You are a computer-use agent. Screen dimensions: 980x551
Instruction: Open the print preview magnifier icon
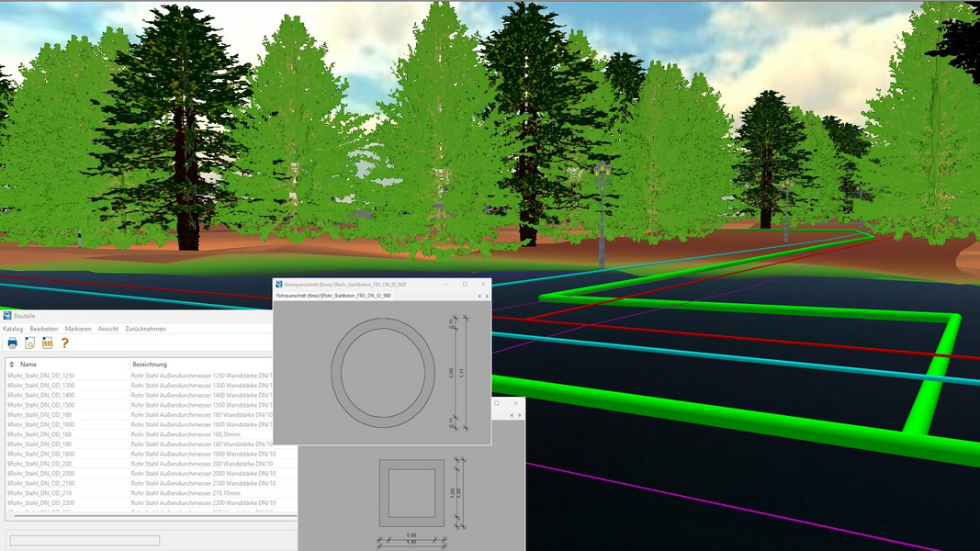[x=30, y=343]
